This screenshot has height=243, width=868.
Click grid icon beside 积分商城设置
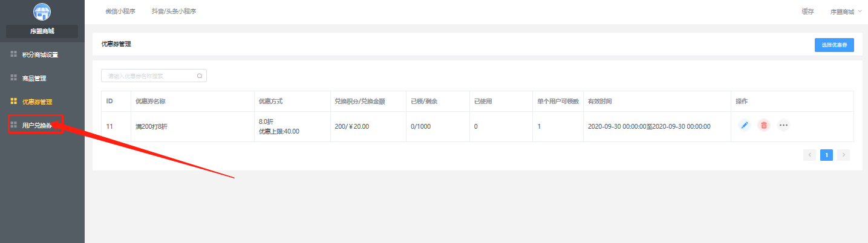[x=14, y=54]
